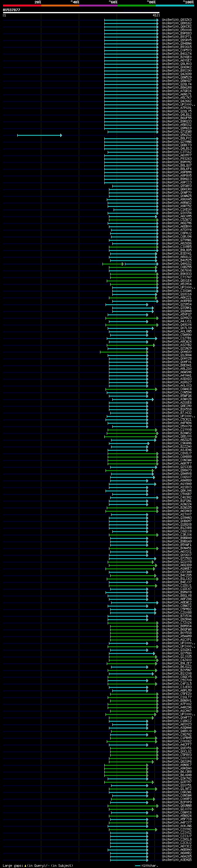Click the white query sequence bar
The width and height of the screenshot is (197, 868).
81,13
